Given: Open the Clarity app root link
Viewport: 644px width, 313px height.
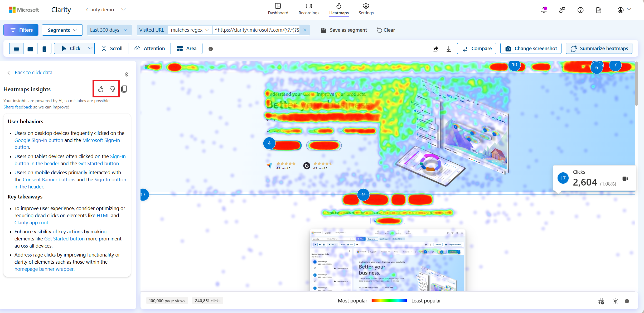Looking at the screenshot, I should [31, 223].
